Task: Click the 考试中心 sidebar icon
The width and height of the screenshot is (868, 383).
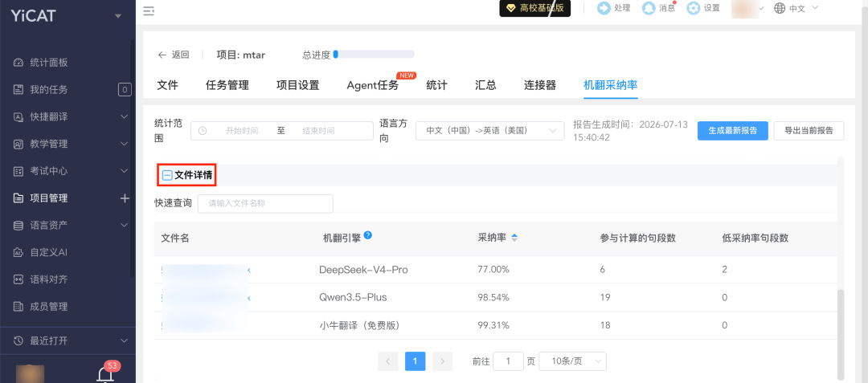Action: pos(18,171)
